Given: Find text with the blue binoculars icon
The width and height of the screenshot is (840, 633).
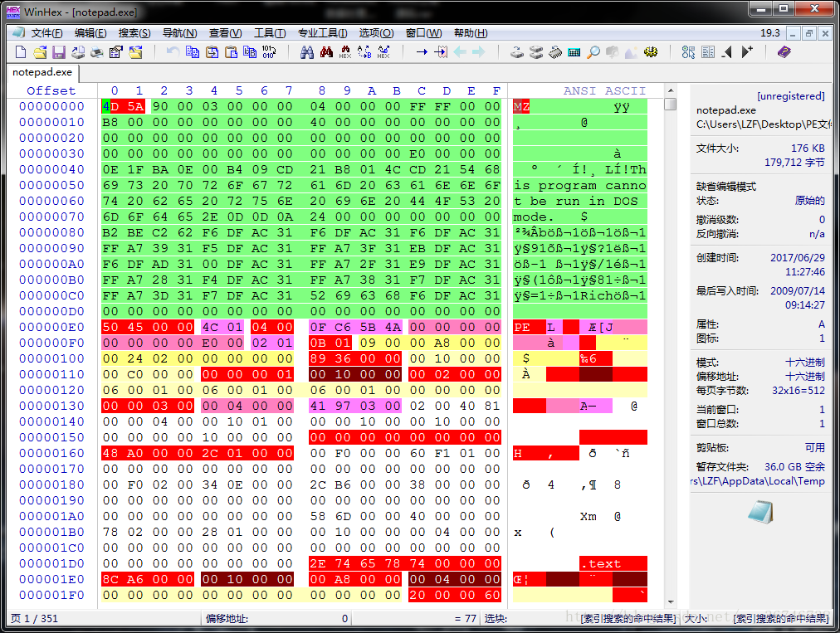Looking at the screenshot, I should pyautogui.click(x=307, y=52).
